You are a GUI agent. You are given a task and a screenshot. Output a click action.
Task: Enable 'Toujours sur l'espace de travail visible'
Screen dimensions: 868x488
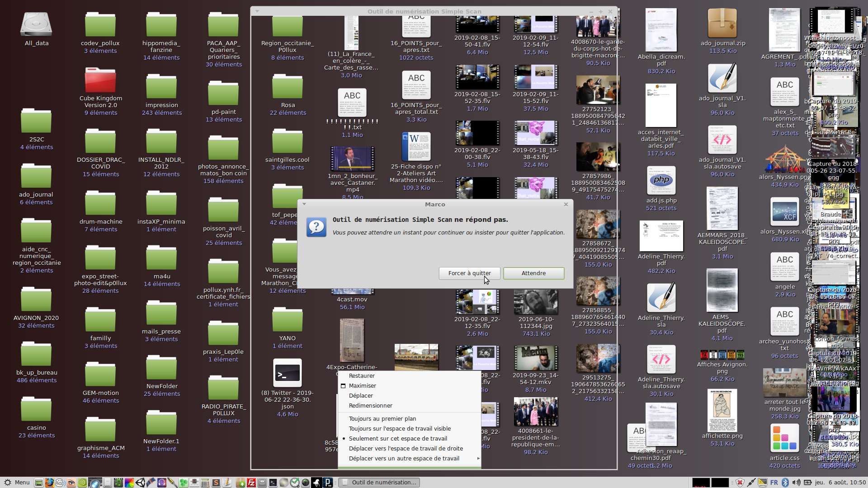point(400,428)
